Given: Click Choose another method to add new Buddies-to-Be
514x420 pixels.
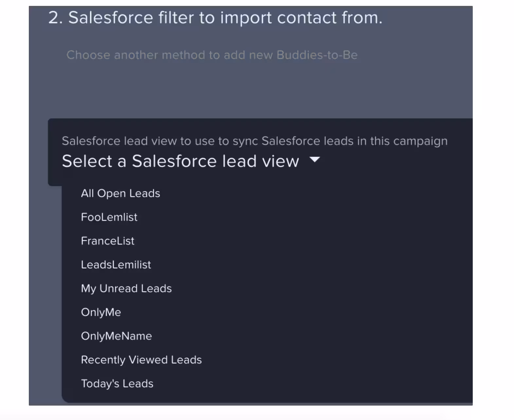Looking at the screenshot, I should tap(211, 55).
